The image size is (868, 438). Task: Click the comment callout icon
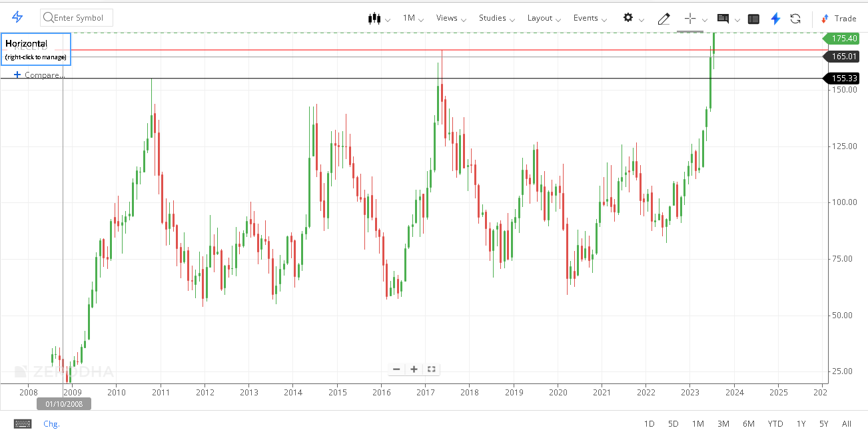click(723, 18)
